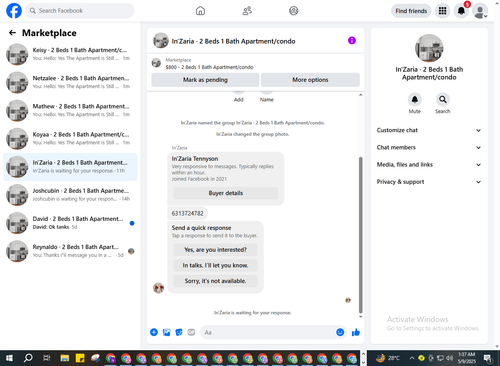Click the Search Facebook field
Image resolution: width=500 pixels, height=366 pixels.
tap(80, 11)
